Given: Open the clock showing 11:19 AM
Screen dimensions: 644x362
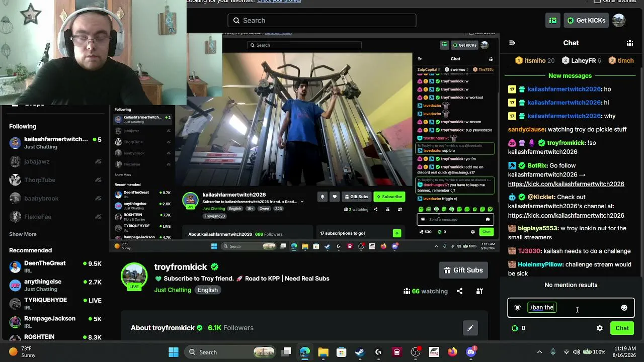Looking at the screenshot, I should (x=625, y=352).
